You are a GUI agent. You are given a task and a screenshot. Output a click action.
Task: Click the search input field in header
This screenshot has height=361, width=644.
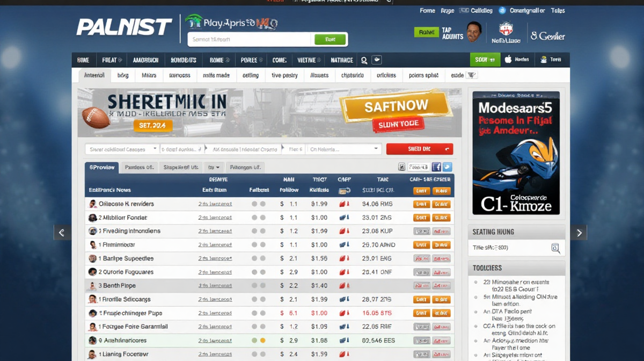[x=250, y=39]
